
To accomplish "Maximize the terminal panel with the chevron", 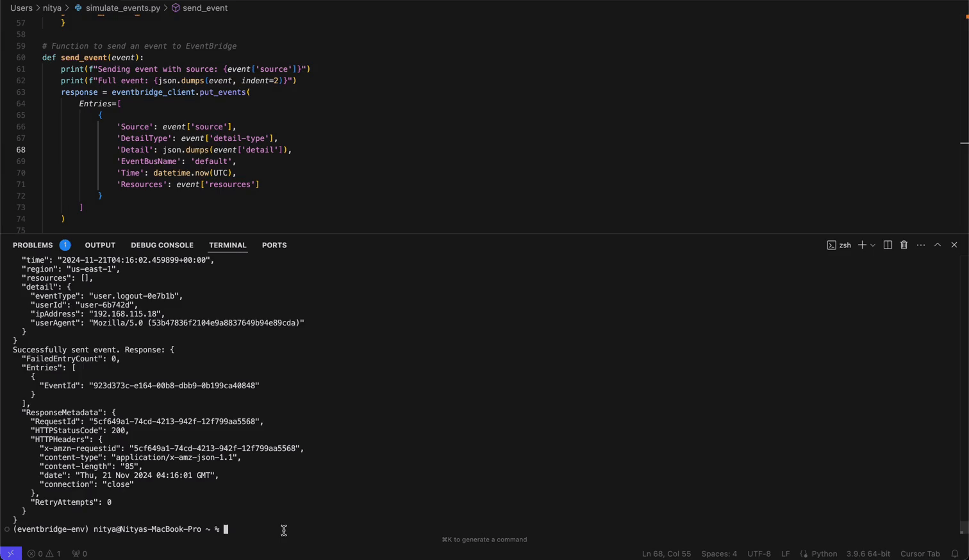I will coord(937,245).
